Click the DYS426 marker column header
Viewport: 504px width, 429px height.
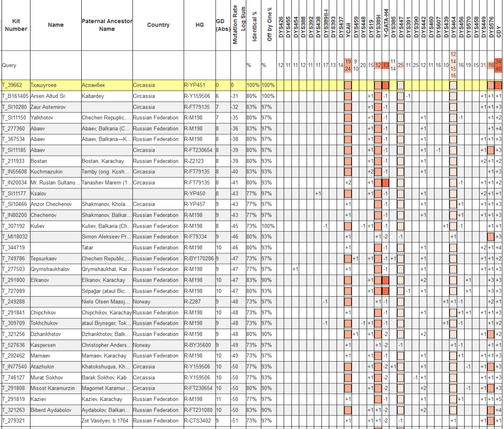point(280,25)
